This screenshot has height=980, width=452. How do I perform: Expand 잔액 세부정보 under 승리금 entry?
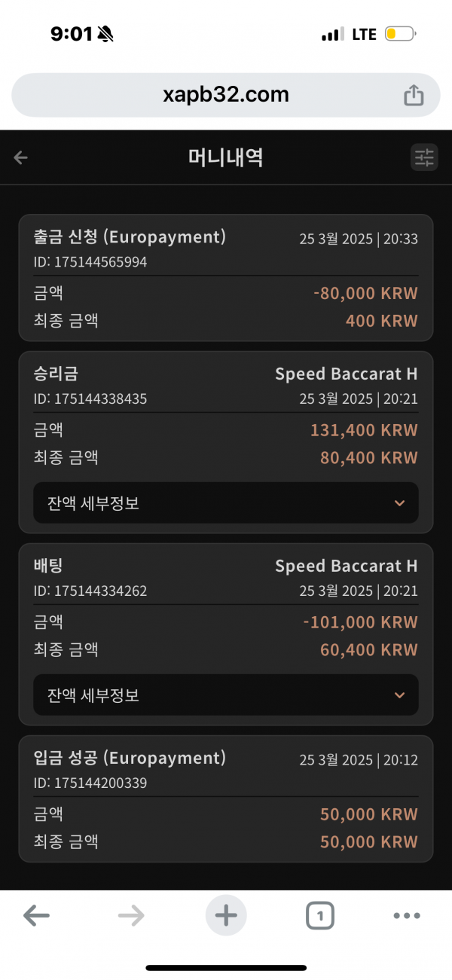coord(226,503)
